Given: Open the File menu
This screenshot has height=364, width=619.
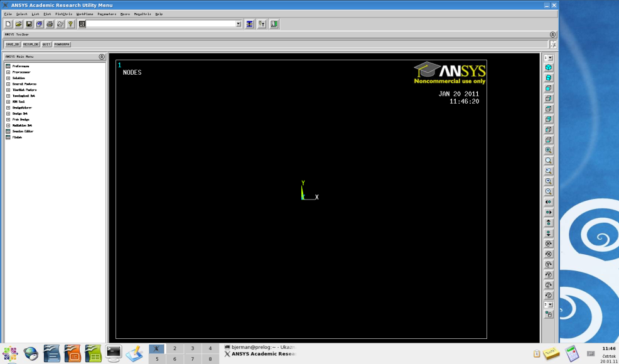Looking at the screenshot, I should (6, 13).
